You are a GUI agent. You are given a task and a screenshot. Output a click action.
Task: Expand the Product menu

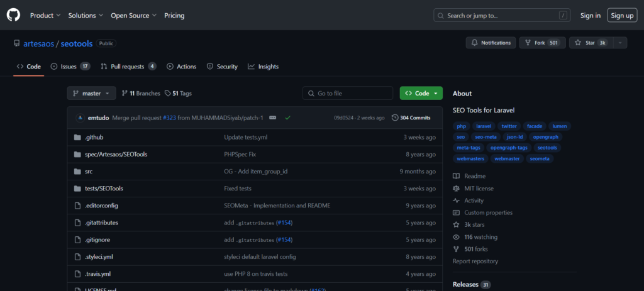tap(45, 15)
